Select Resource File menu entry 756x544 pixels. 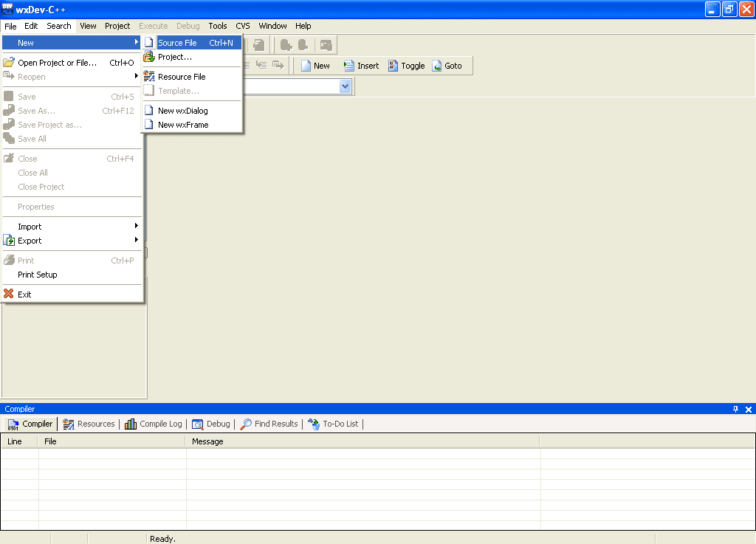click(x=193, y=77)
